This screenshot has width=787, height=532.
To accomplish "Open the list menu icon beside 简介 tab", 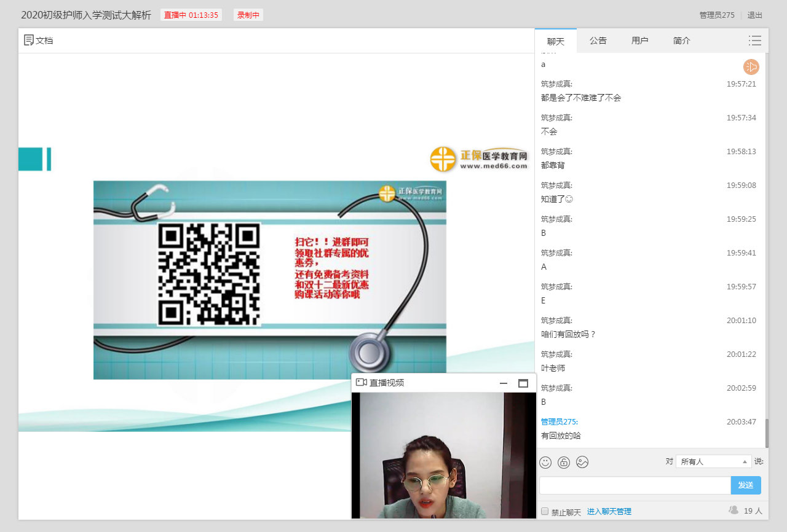I will [754, 41].
